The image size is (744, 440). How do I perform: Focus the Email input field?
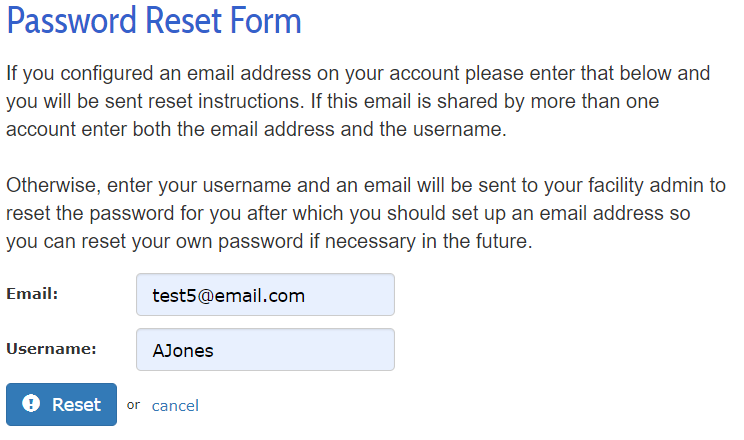pos(265,295)
